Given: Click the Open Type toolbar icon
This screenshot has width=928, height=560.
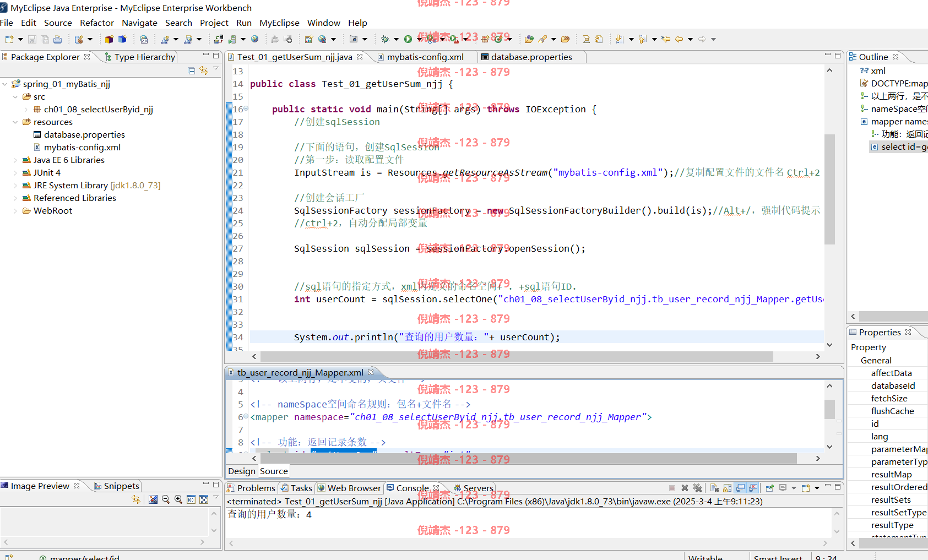Looking at the screenshot, I should [529, 39].
